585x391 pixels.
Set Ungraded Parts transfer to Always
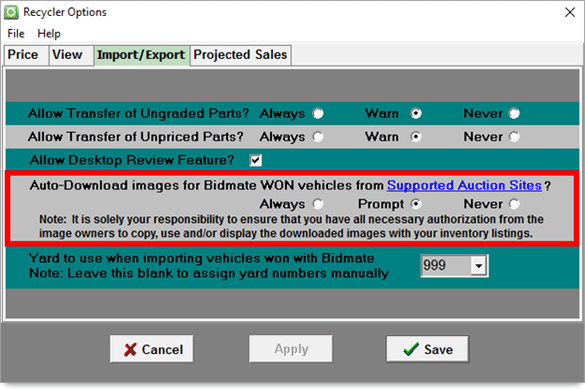(318, 113)
